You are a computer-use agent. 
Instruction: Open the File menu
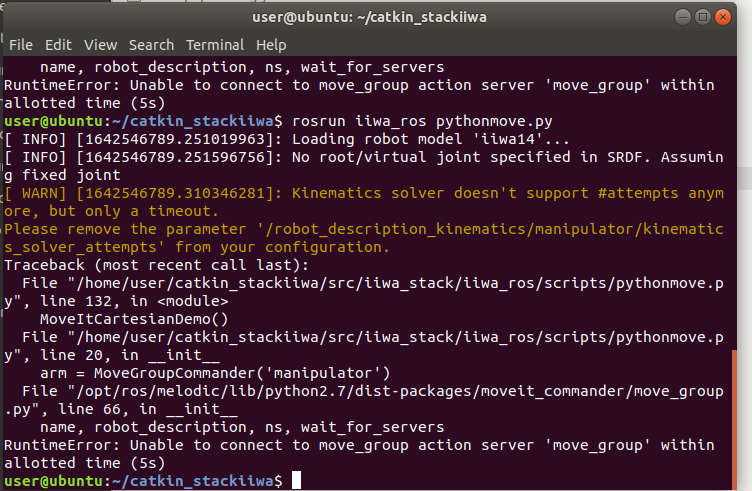(21, 45)
